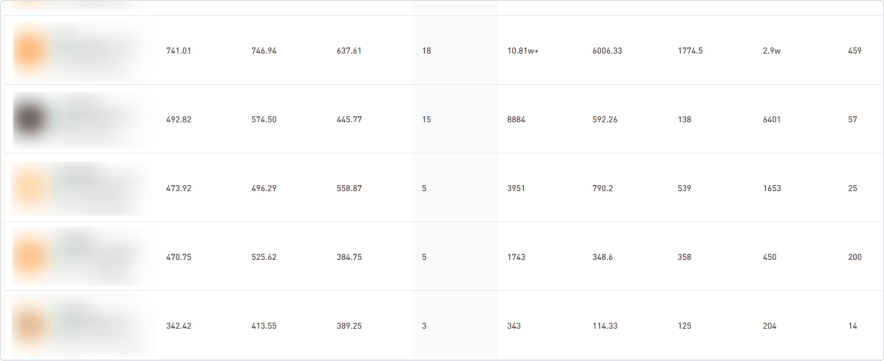The image size is (884, 361).
Task: Click the value 592.26
Action: (x=604, y=120)
